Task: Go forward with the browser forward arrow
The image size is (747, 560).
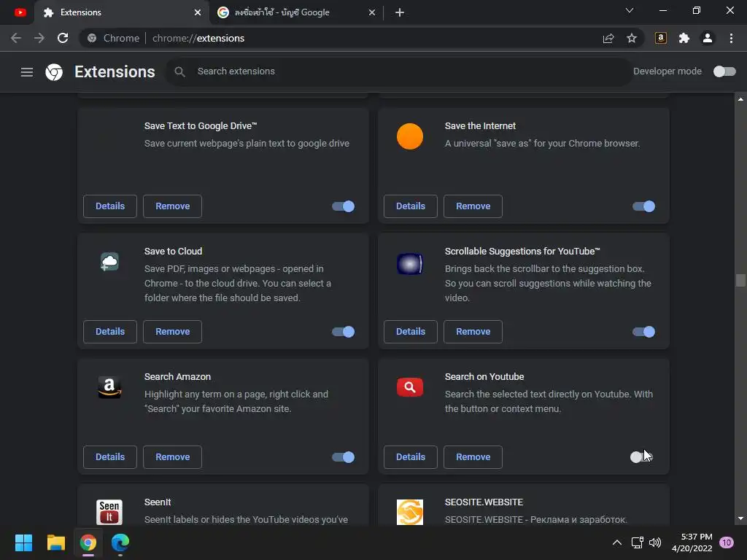Action: [39, 38]
